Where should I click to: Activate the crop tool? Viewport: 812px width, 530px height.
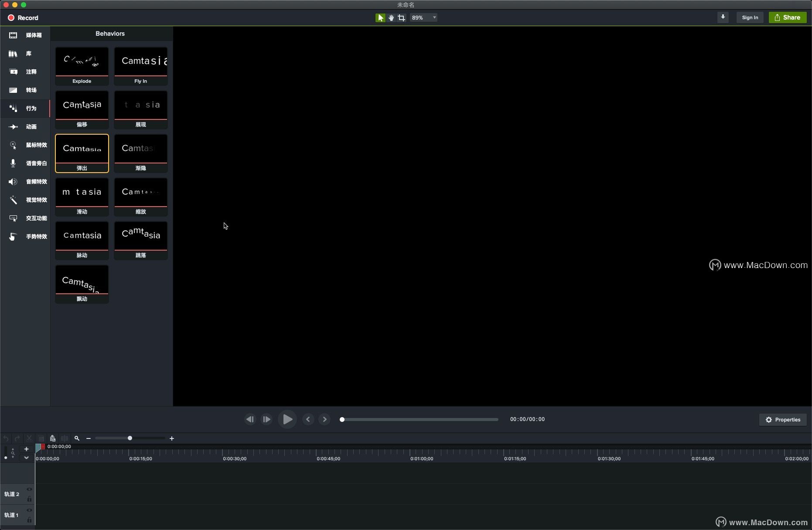tap(402, 18)
